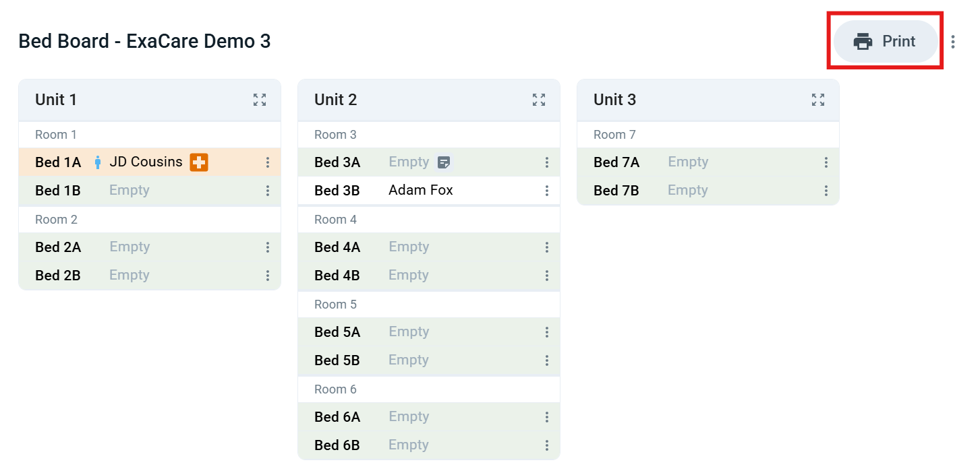Select the empty Bed 7B row
This screenshot has height=475, width=980.
click(x=708, y=191)
